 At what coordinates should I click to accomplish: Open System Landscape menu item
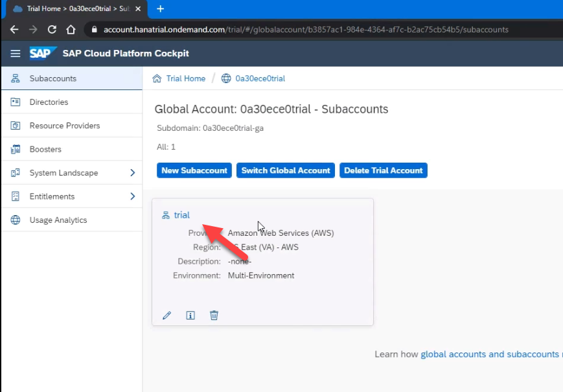tap(72, 173)
